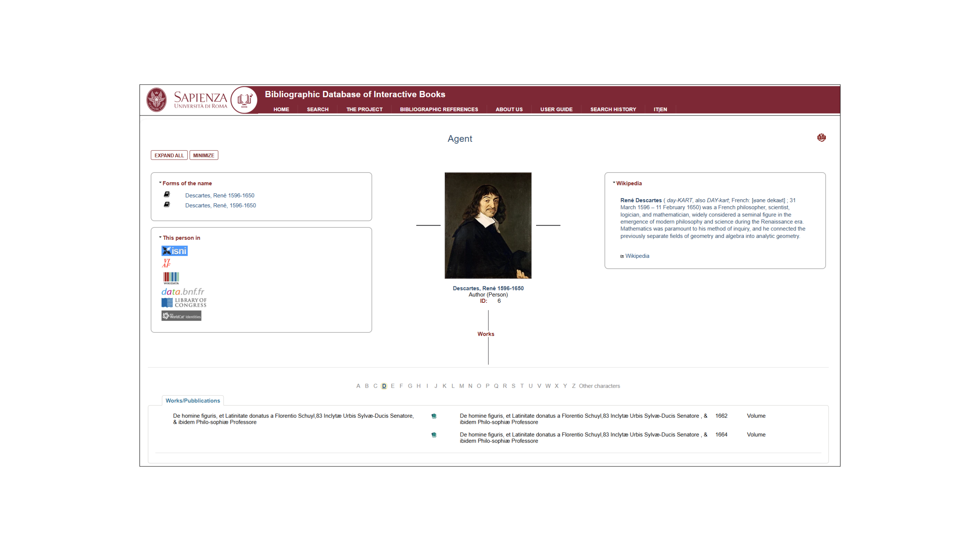Image resolution: width=980 pixels, height=551 pixels.
Task: Open the 1664 'De homine figuris' publication title
Action: pos(583,438)
